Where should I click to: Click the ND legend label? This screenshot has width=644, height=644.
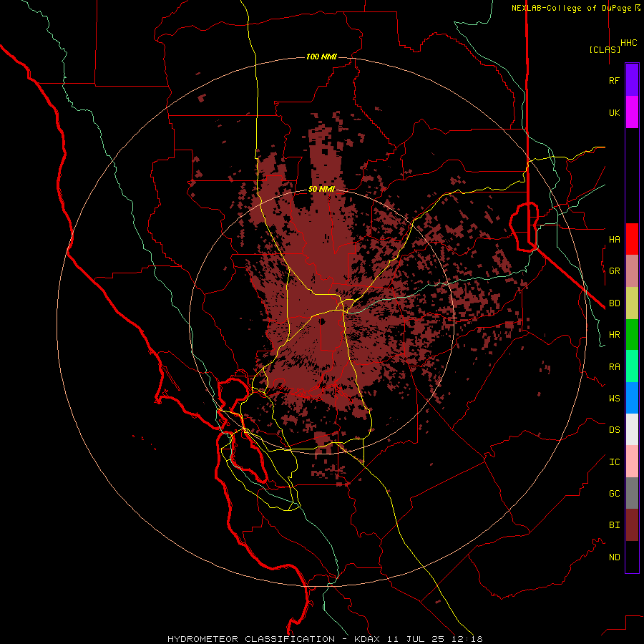614,557
